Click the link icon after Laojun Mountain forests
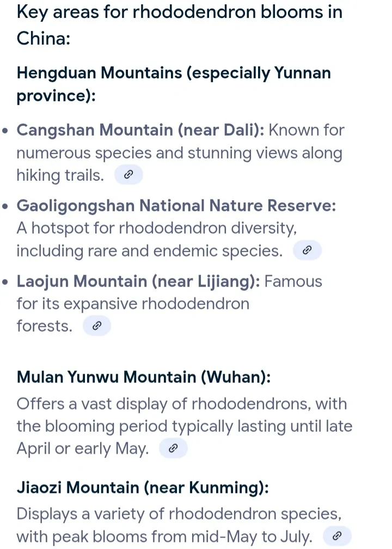 [x=97, y=326]
